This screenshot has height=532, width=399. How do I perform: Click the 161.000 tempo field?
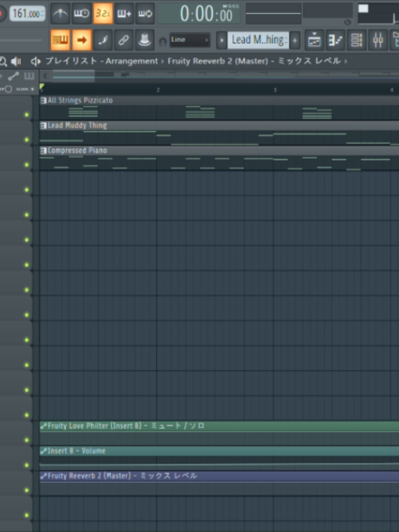pyautogui.click(x=27, y=14)
